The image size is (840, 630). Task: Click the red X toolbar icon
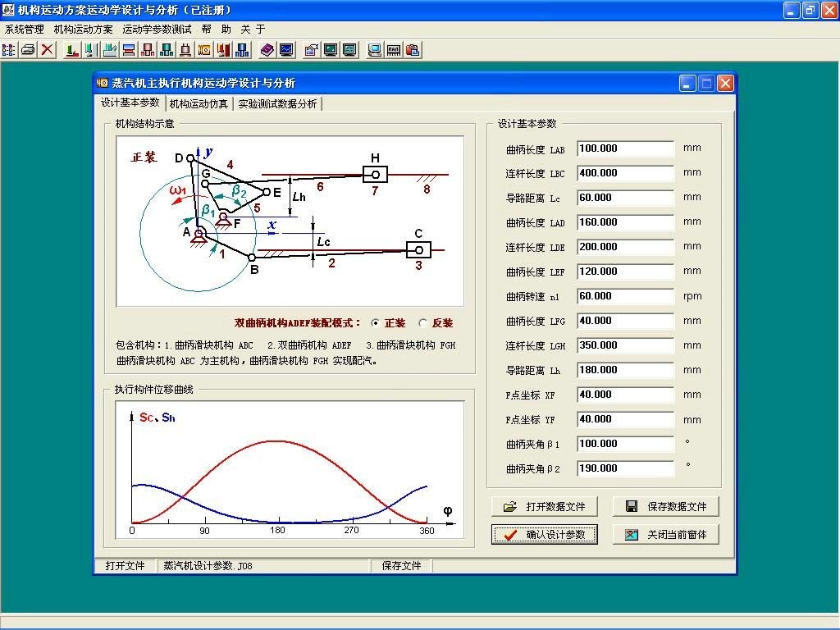[x=48, y=49]
